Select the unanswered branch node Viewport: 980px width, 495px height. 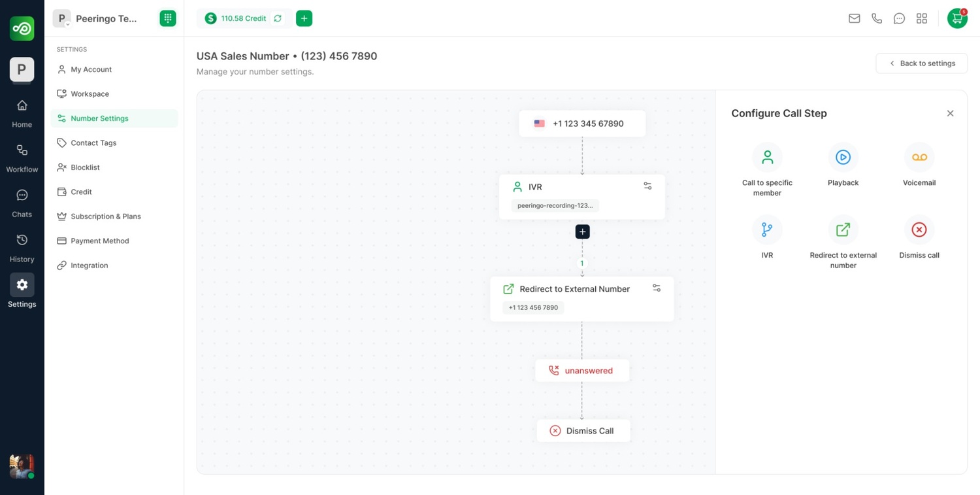tap(582, 370)
